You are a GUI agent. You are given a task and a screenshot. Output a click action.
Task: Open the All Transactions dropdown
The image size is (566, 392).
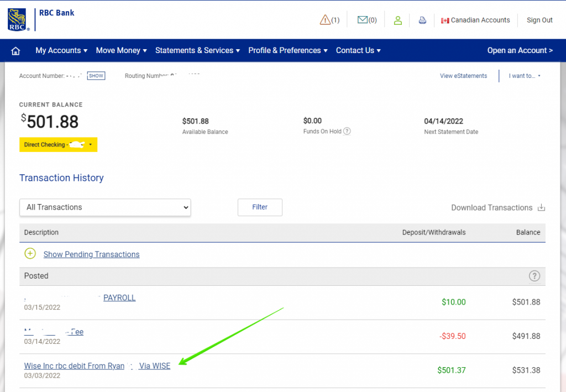point(105,207)
